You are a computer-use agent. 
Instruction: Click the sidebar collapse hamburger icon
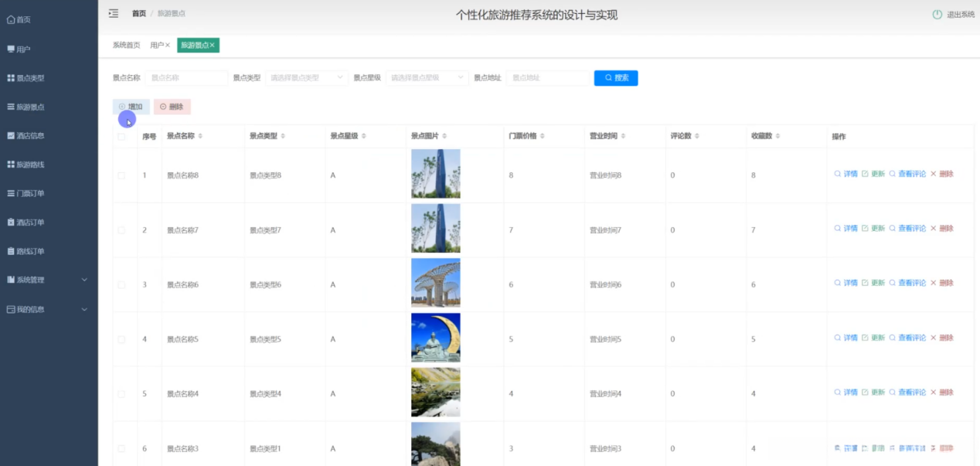click(114, 13)
